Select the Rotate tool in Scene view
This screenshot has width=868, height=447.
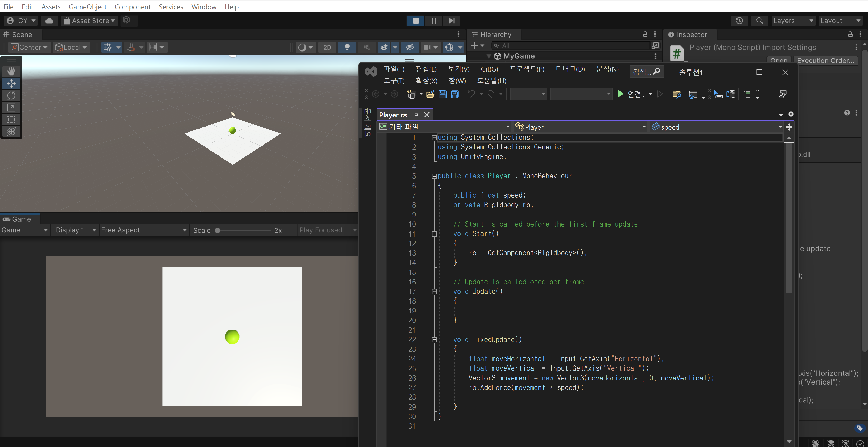pyautogui.click(x=11, y=96)
